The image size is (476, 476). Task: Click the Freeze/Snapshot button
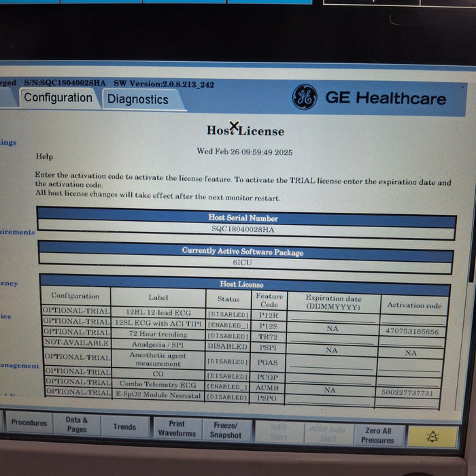[x=225, y=430]
